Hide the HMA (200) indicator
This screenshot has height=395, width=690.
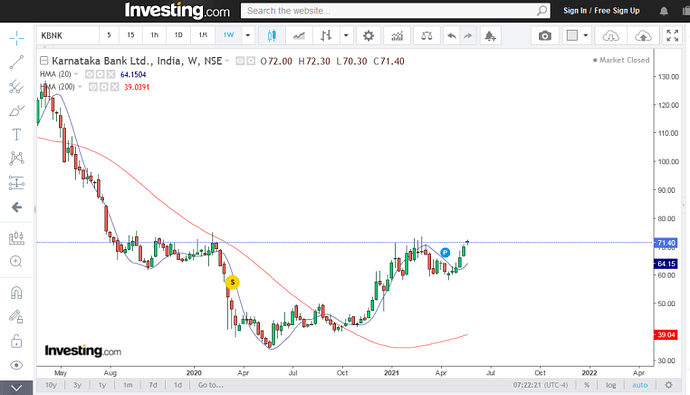click(93, 87)
